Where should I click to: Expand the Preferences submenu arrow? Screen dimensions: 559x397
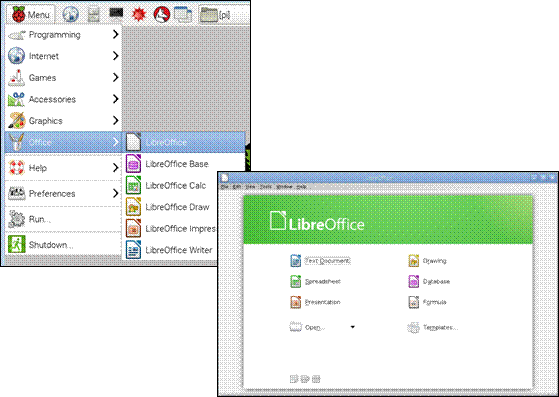115,193
